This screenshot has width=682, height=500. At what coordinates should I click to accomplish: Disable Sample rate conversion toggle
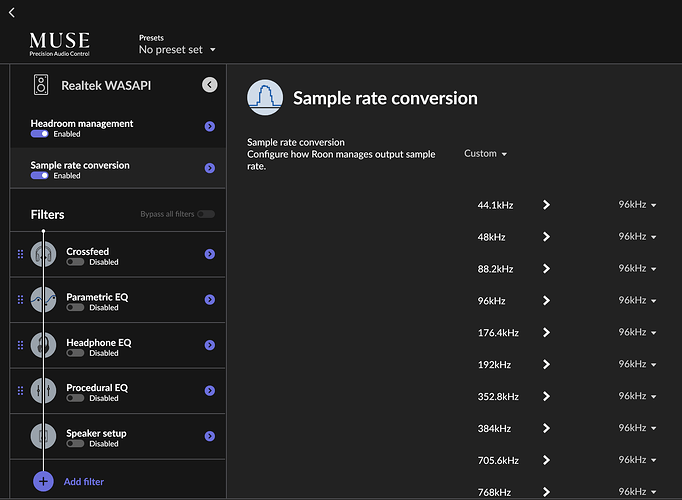(40, 176)
